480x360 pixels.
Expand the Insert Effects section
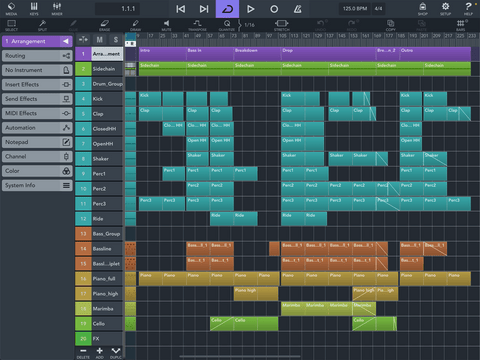[37, 84]
